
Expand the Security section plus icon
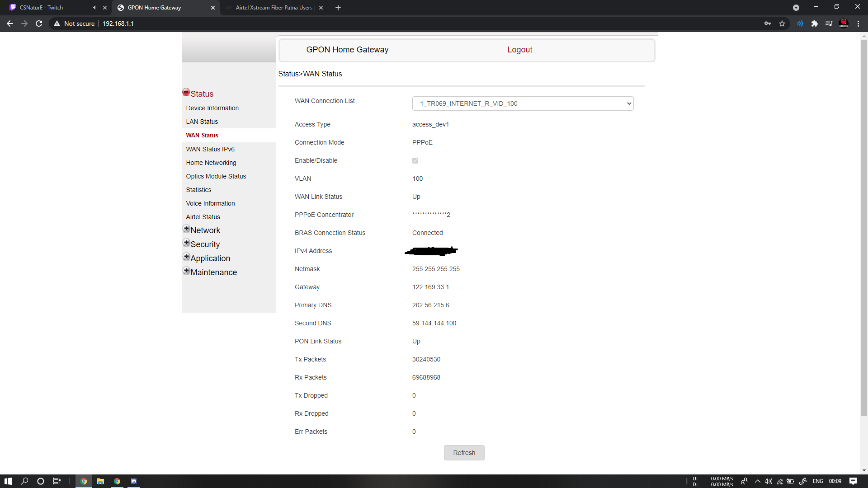(186, 243)
